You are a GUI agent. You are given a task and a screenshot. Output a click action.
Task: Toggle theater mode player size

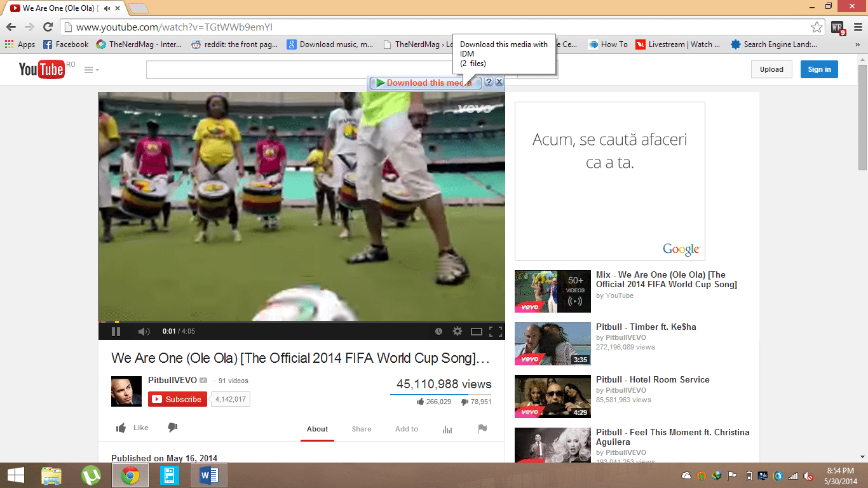477,331
